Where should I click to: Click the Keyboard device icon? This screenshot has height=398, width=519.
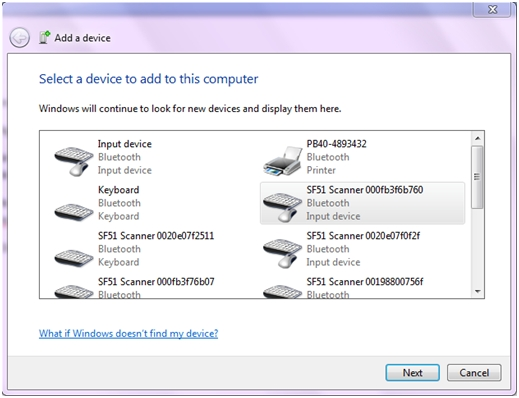[74, 212]
